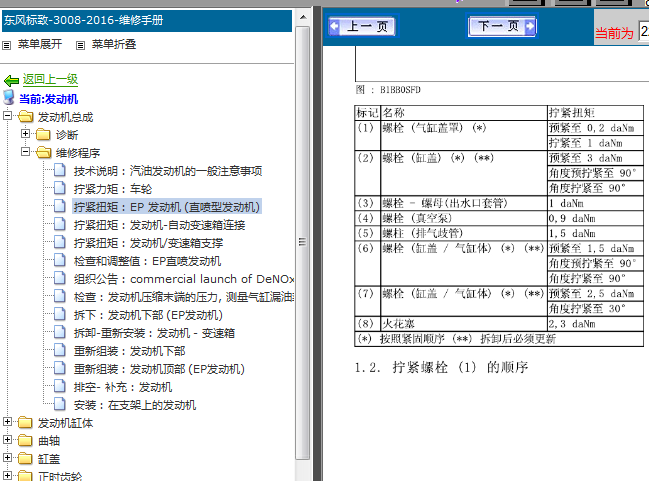
Task: Click the 曲轴 folder icon
Action: tap(25, 440)
